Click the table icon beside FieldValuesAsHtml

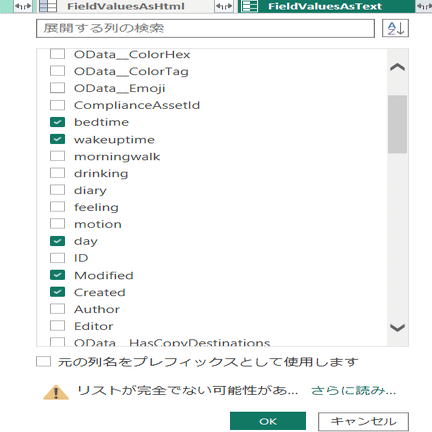(x=48, y=6)
